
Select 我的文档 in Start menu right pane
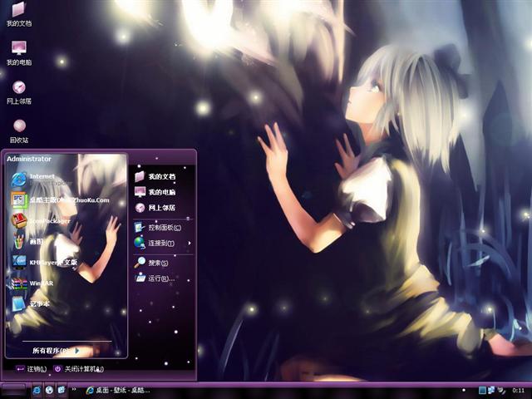tap(155, 176)
